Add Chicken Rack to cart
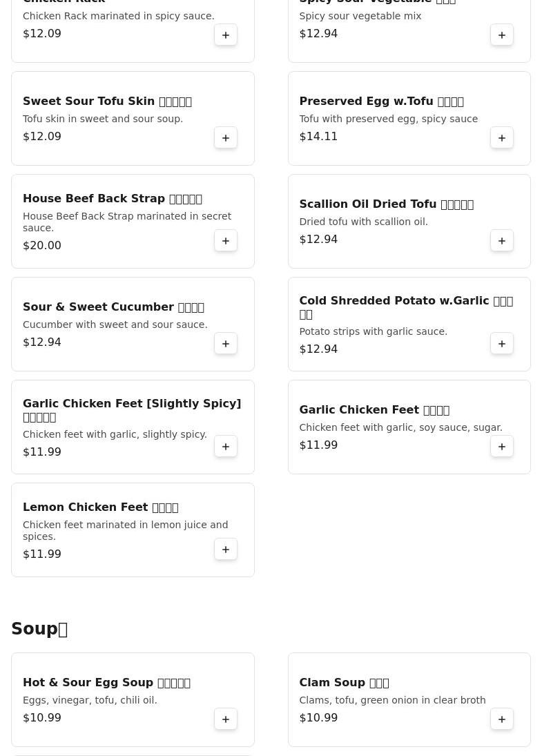Image resolution: width=542 pixels, height=756 pixels. point(226,35)
